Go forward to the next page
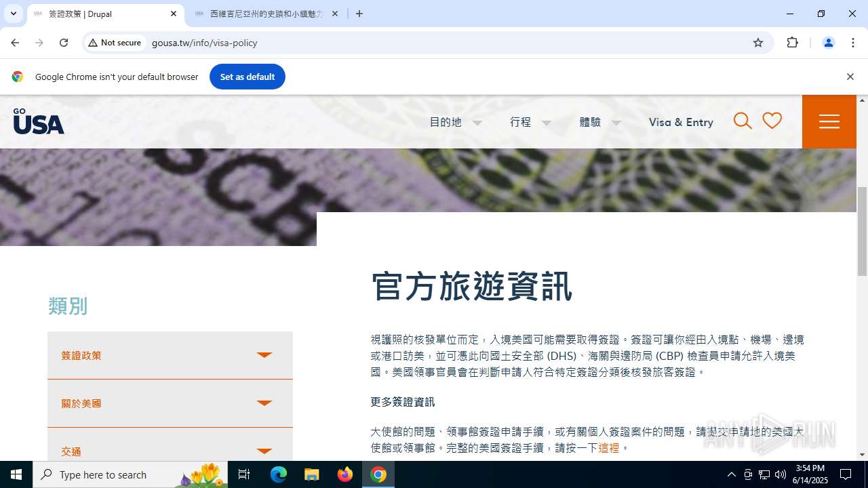 click(39, 43)
